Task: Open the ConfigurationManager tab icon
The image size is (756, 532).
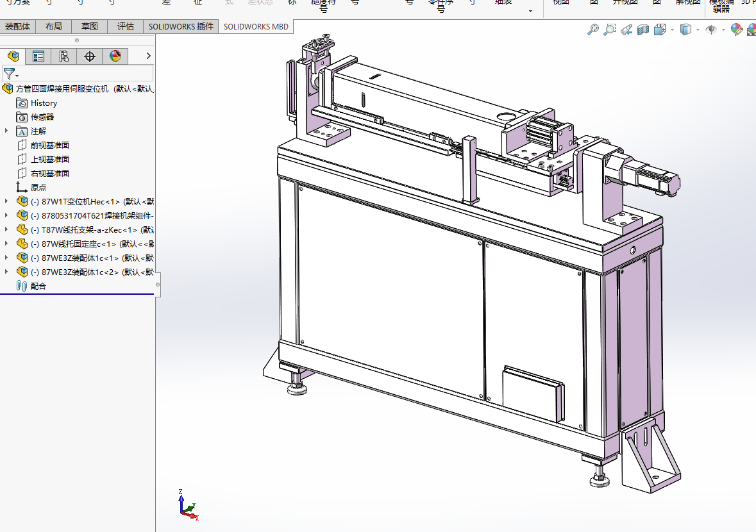Action: tap(64, 56)
